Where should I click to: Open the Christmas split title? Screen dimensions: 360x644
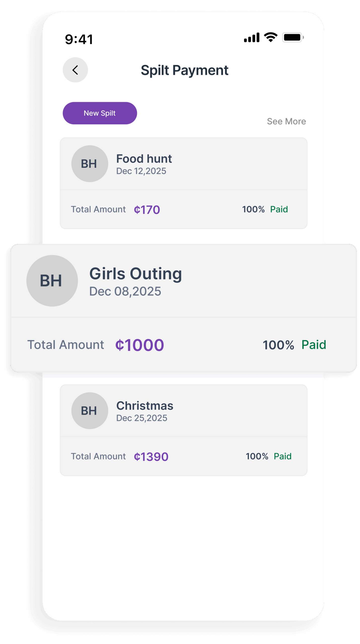(145, 406)
